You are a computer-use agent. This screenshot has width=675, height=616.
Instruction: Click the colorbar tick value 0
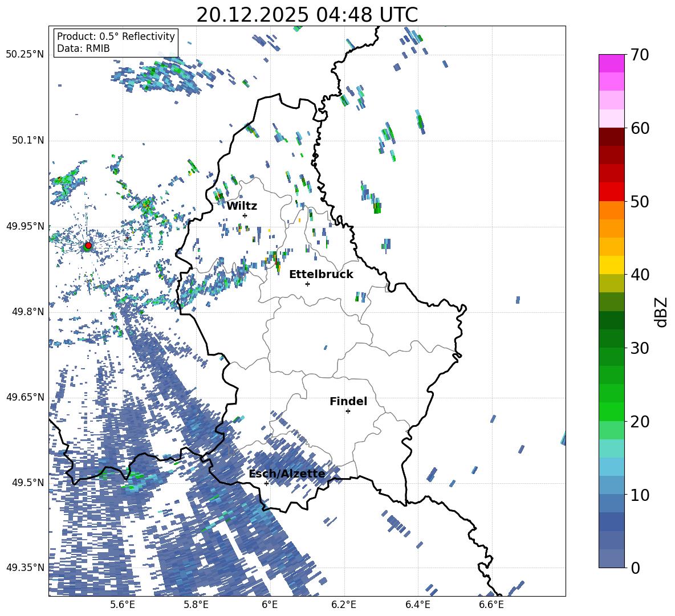click(635, 568)
